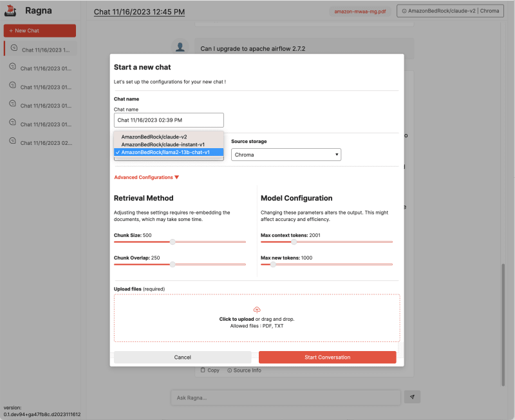Click the Copy button below the message
515x420 pixels.
tap(210, 370)
